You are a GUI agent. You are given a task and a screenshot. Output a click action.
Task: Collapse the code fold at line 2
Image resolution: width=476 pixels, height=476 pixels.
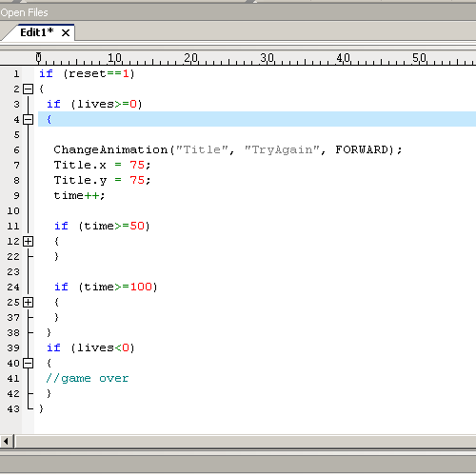(x=28, y=89)
